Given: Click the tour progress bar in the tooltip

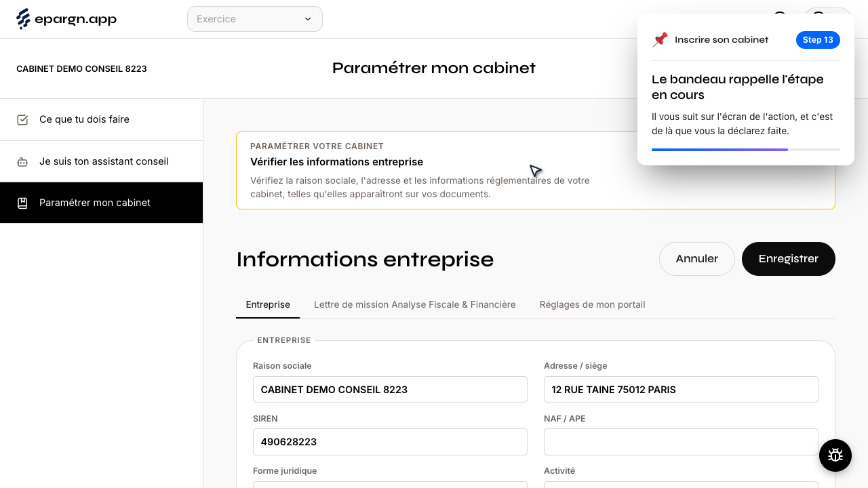Looking at the screenshot, I should (x=746, y=150).
